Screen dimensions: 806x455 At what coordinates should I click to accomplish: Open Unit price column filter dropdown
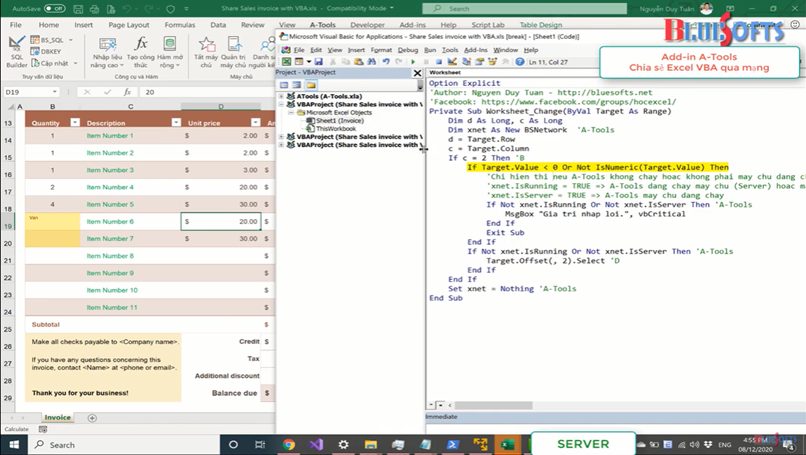pos(255,122)
